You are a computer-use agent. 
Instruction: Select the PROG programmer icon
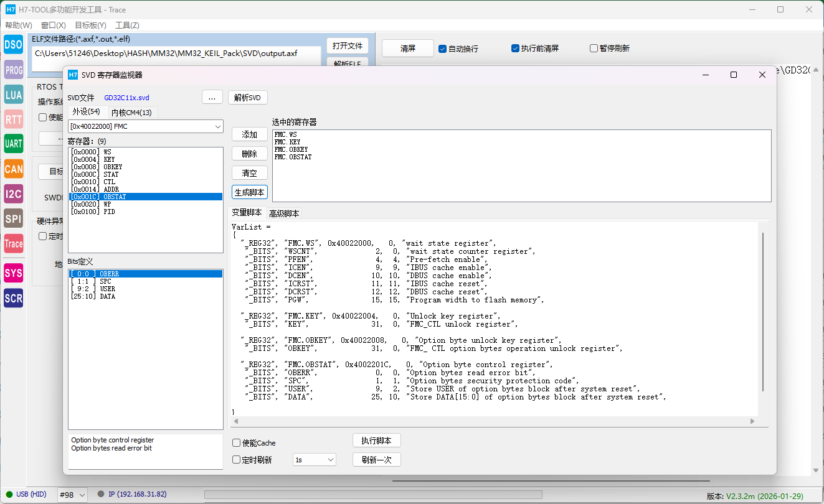pos(14,70)
